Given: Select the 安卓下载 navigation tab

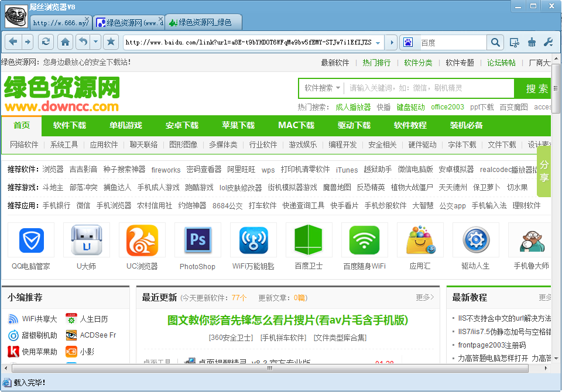Looking at the screenshot, I should 183,125.
